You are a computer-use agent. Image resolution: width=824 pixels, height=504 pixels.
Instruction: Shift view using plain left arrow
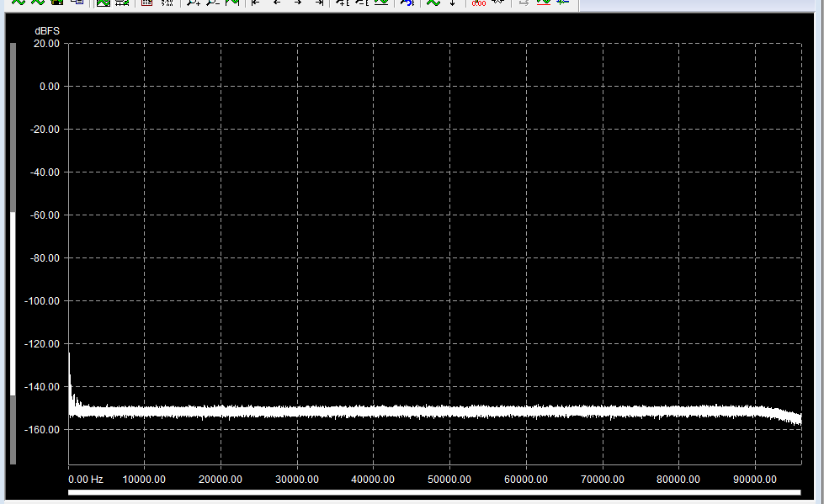pyautogui.click(x=277, y=3)
